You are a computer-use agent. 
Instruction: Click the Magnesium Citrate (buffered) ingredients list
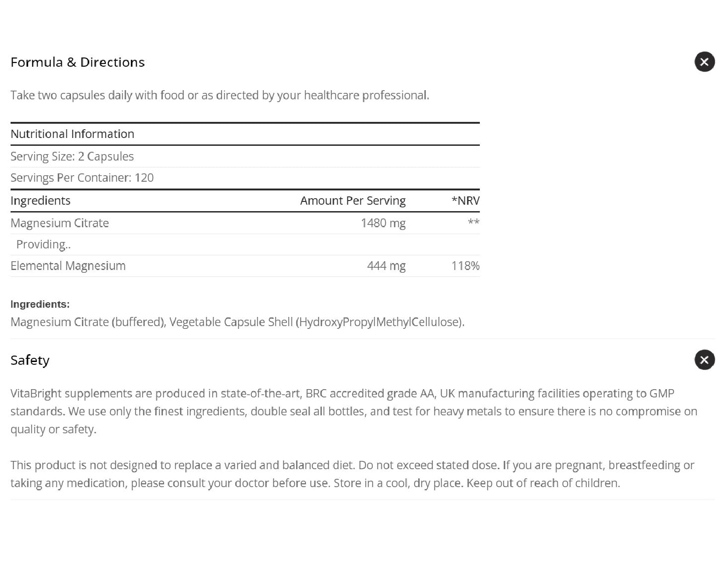[237, 322]
